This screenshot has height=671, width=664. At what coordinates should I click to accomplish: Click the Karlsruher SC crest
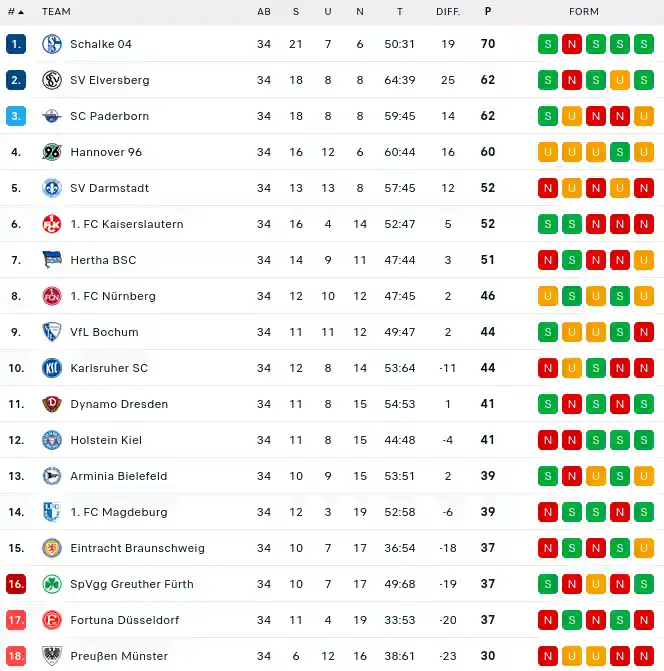(52, 368)
